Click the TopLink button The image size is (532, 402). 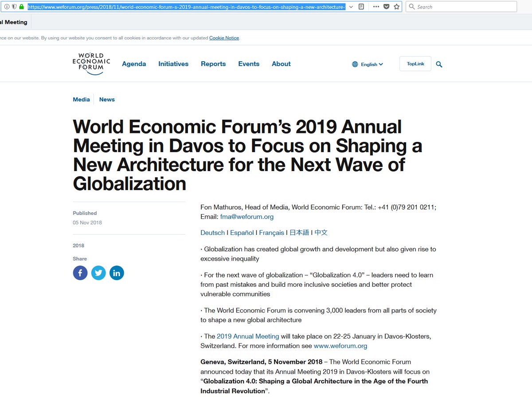pos(415,64)
